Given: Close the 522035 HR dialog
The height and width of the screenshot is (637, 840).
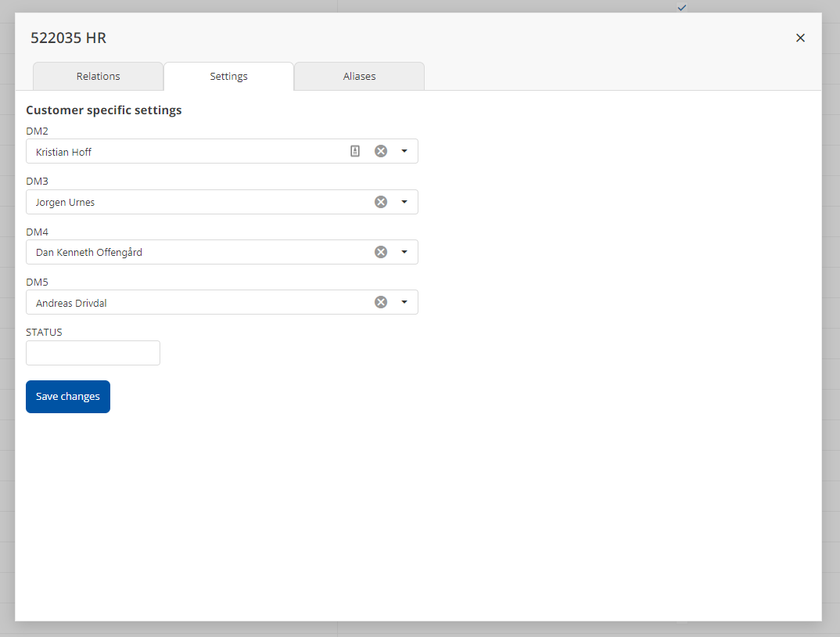Looking at the screenshot, I should pyautogui.click(x=800, y=38).
